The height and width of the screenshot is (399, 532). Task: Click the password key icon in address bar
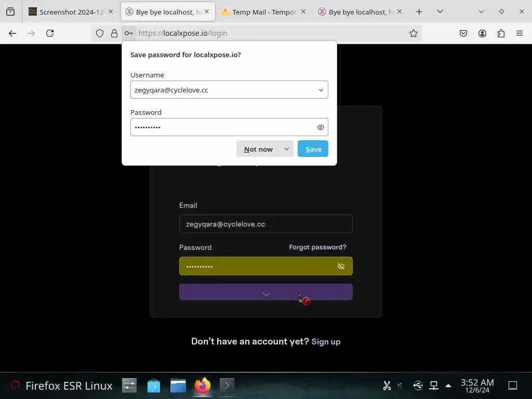click(x=129, y=33)
